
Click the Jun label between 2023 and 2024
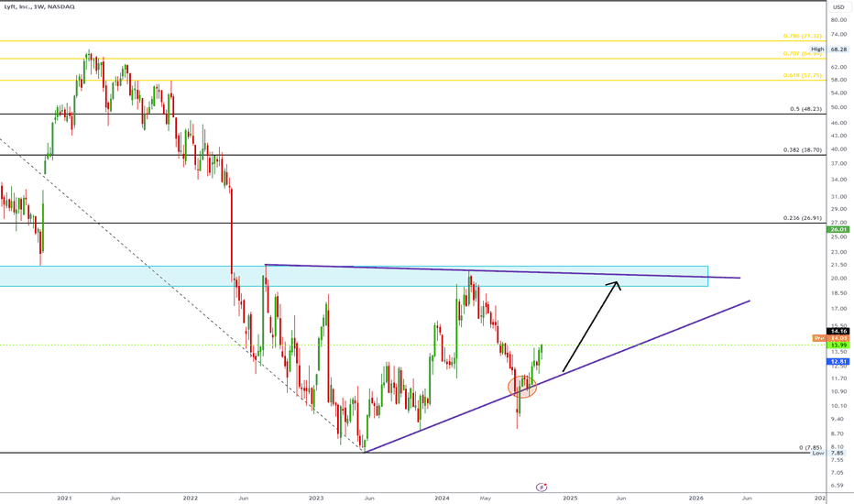click(368, 498)
